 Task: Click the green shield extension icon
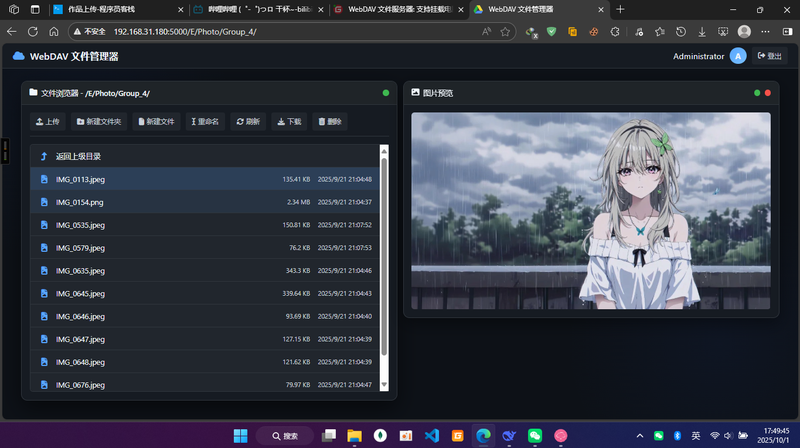(x=552, y=32)
